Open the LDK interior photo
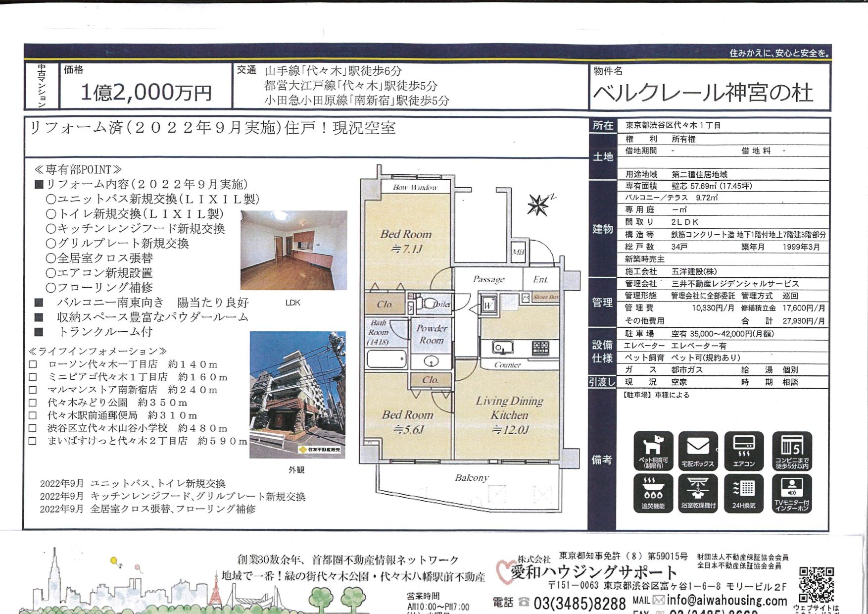 [x=294, y=250]
